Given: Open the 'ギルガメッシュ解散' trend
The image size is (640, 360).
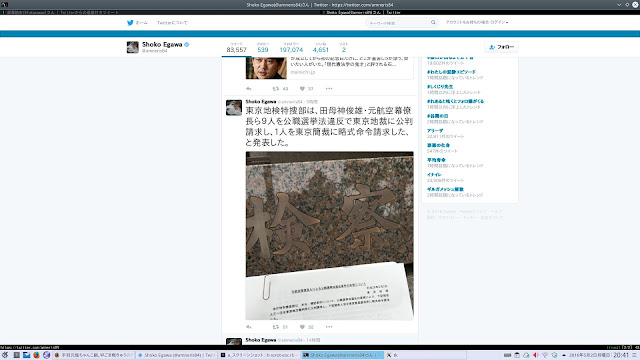Looking at the screenshot, I should tap(445, 189).
